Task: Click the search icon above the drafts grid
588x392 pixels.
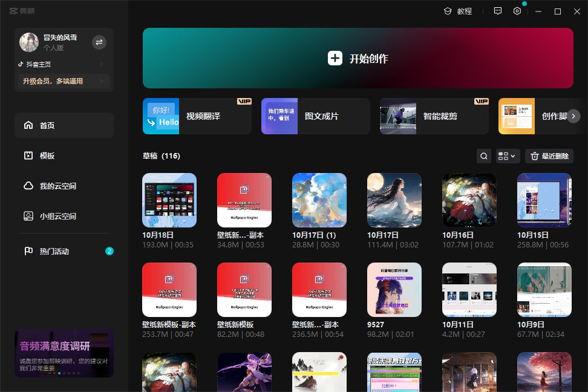Action: click(483, 155)
